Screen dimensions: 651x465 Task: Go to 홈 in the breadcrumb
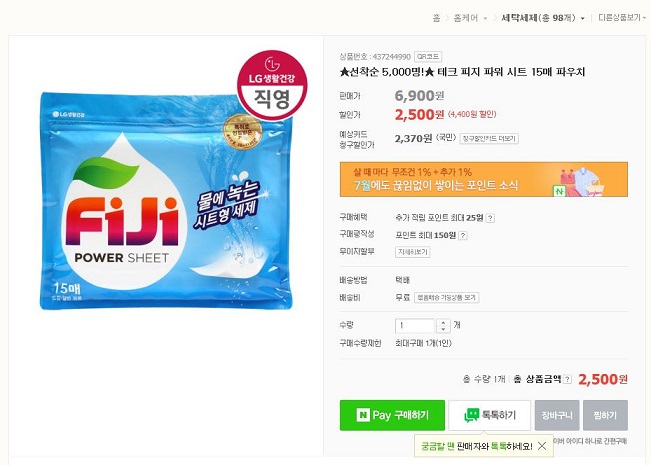(x=436, y=18)
